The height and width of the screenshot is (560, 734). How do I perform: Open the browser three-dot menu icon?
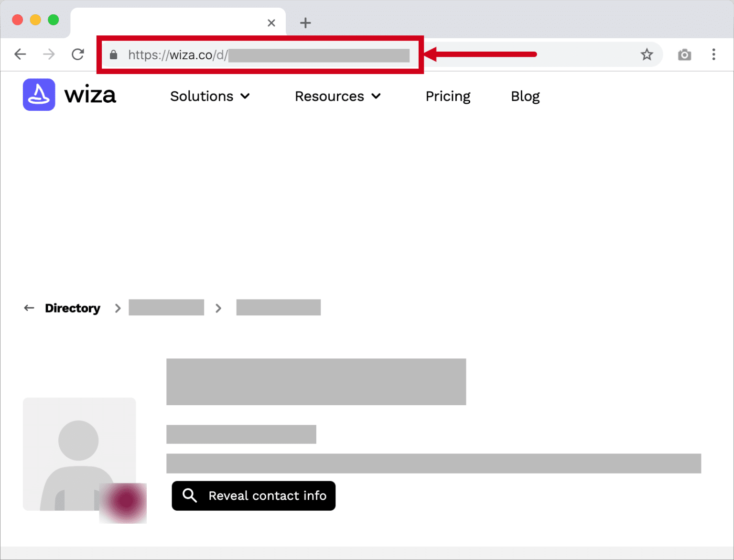tap(714, 54)
